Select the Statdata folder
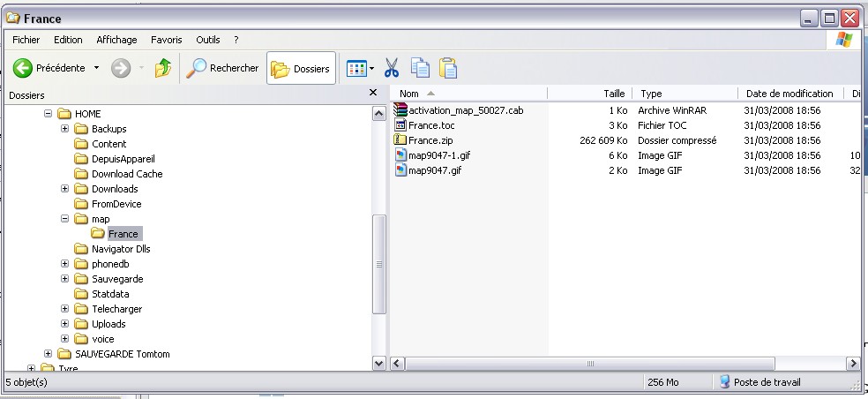 coord(111,294)
